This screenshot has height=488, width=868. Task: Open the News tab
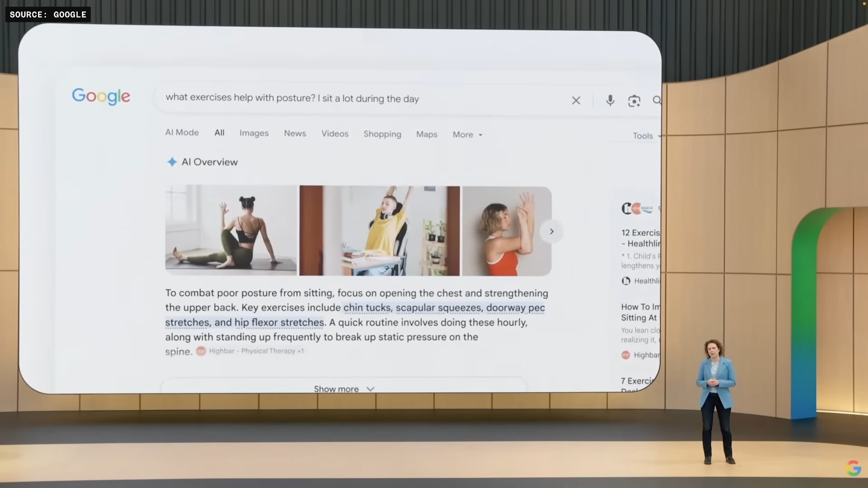tap(295, 133)
